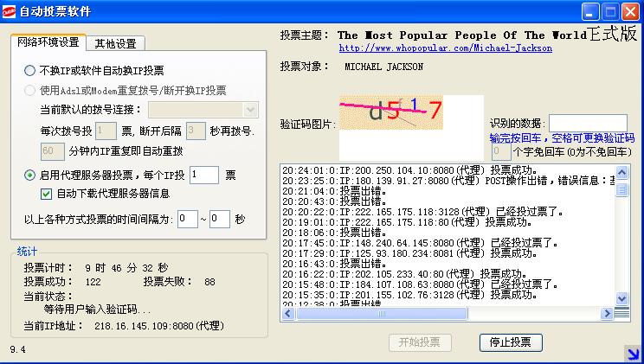Click the log's vertical scrollbar down arrow

coord(621,298)
